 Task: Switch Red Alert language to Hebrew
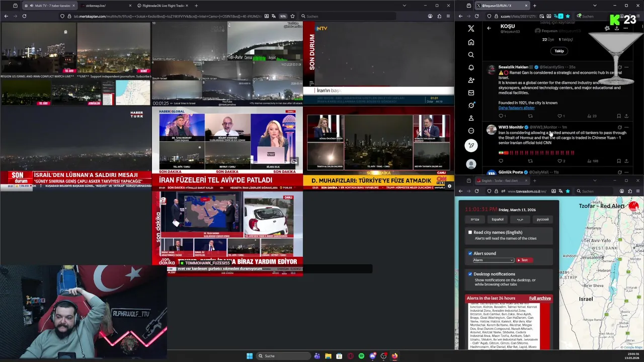[474, 219]
